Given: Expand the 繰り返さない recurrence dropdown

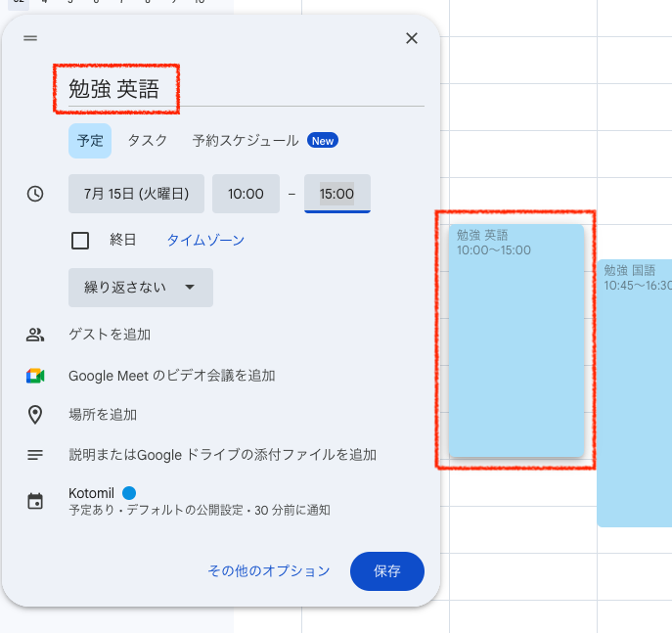Looking at the screenshot, I should pos(141,288).
